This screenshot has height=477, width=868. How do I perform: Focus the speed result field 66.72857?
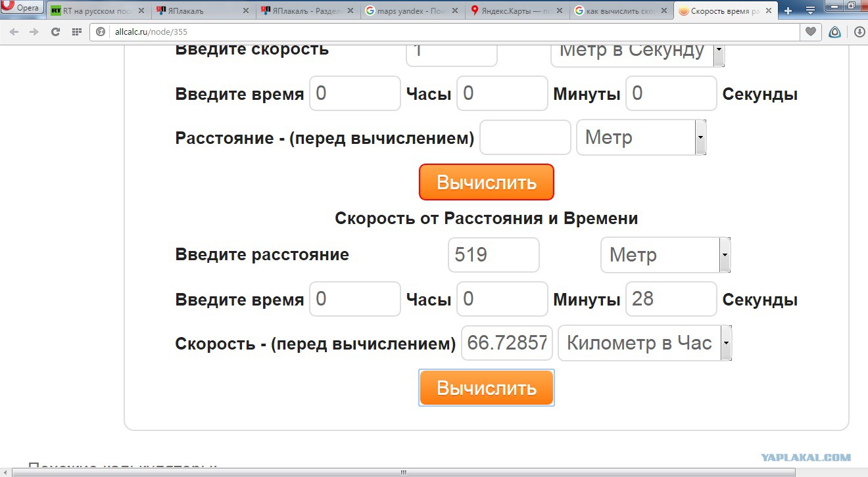506,343
